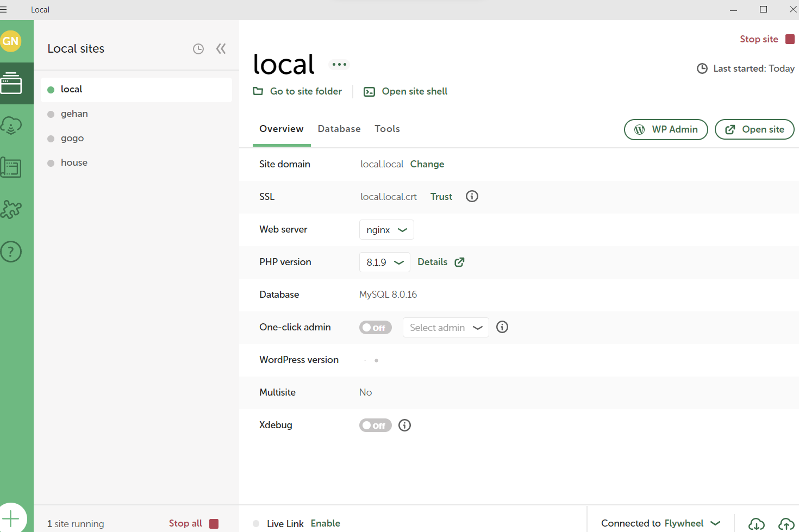
Task: Open the GN user avatar
Action: (x=10, y=41)
